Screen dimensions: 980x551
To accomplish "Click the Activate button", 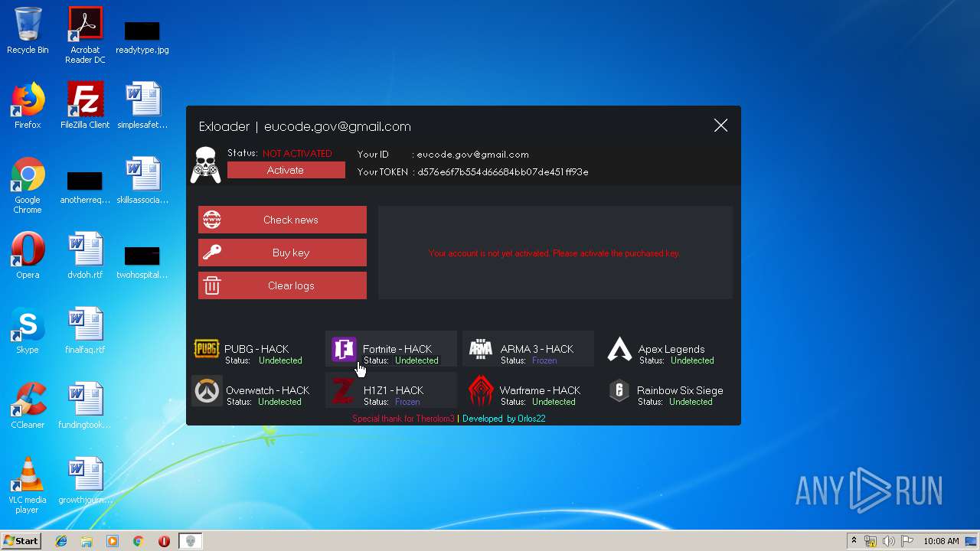I will tap(286, 170).
